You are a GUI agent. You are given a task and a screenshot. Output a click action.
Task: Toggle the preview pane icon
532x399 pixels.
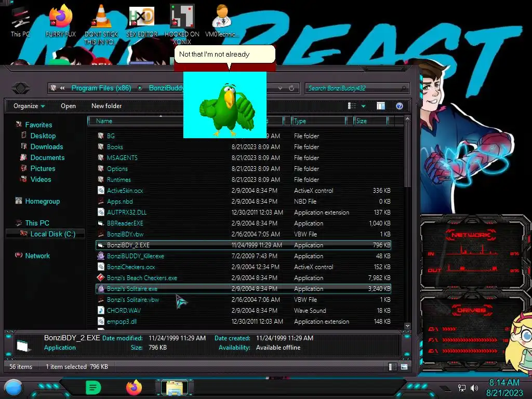381,106
